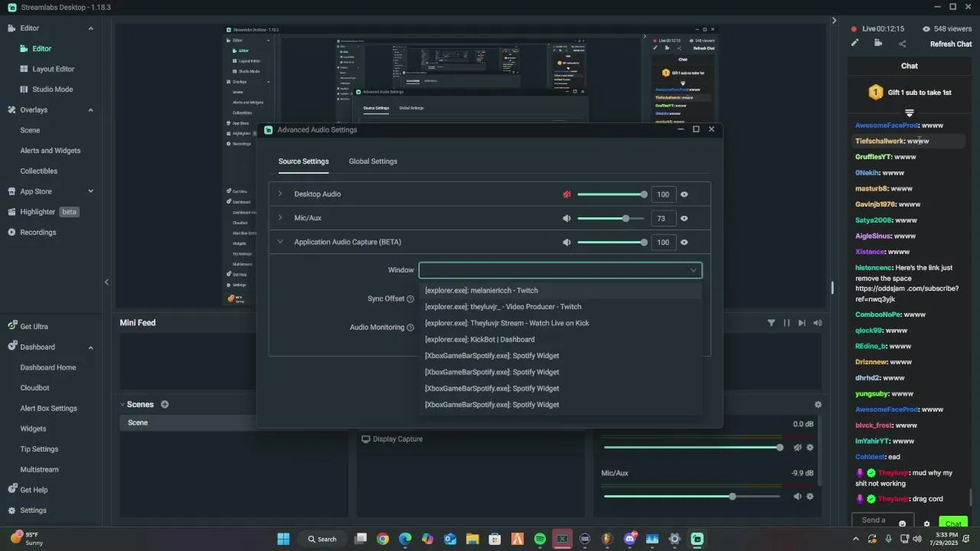980x551 pixels.
Task: Select the Source Settings tab
Action: click(x=303, y=161)
